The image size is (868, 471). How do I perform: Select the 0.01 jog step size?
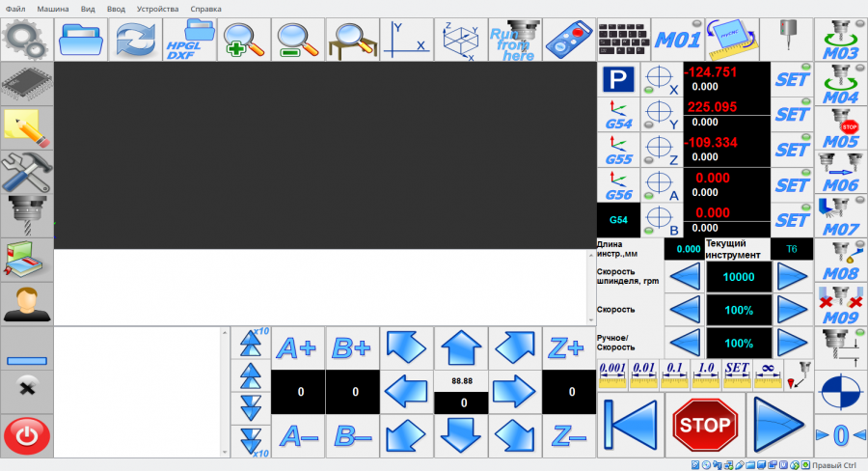coord(644,372)
